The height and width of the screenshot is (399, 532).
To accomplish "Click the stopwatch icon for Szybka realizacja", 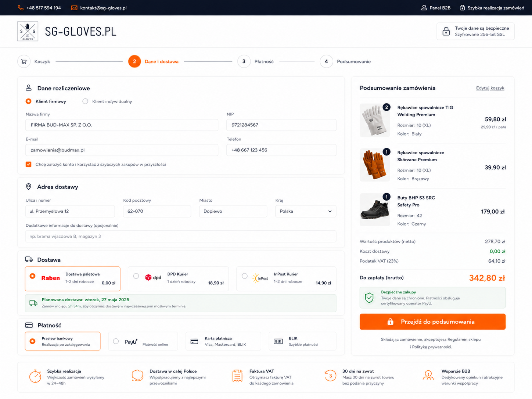I will tap(35, 376).
